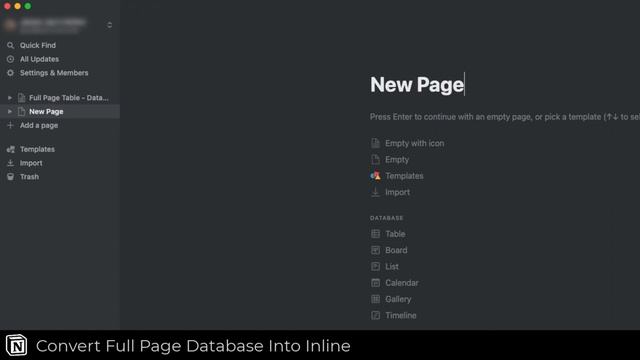
Task: Click the Import download icon in sidebar
Action: tap(11, 163)
